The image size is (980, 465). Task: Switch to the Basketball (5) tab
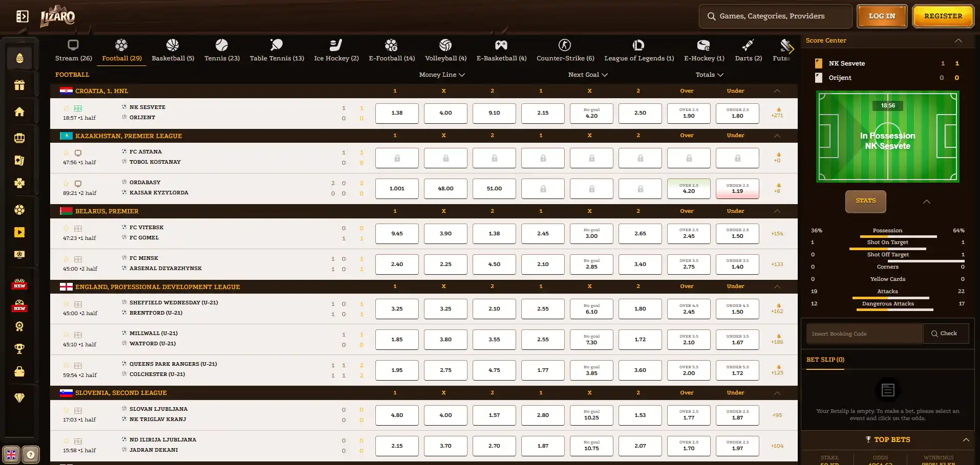pyautogui.click(x=173, y=51)
